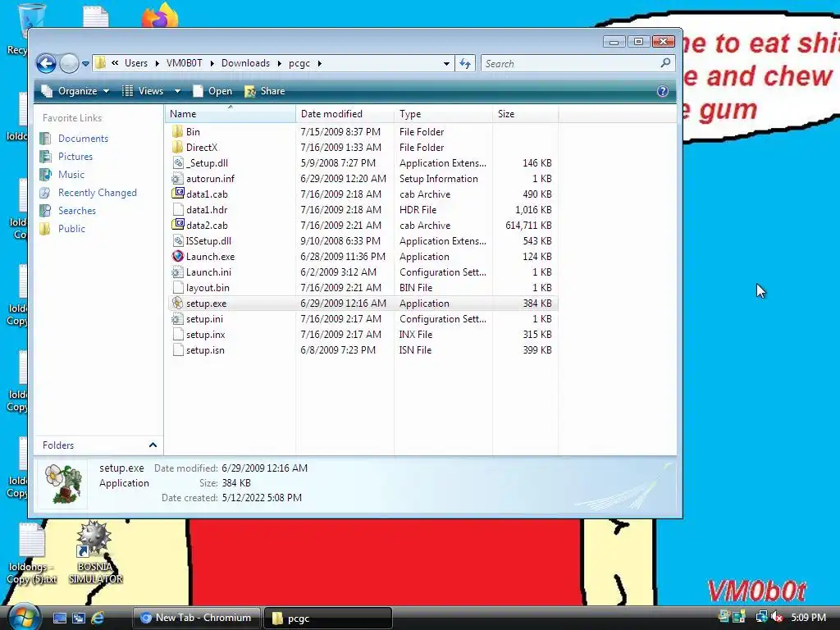Select the setup.ini file icon
The height and width of the screenshot is (630, 840).
pos(178,319)
